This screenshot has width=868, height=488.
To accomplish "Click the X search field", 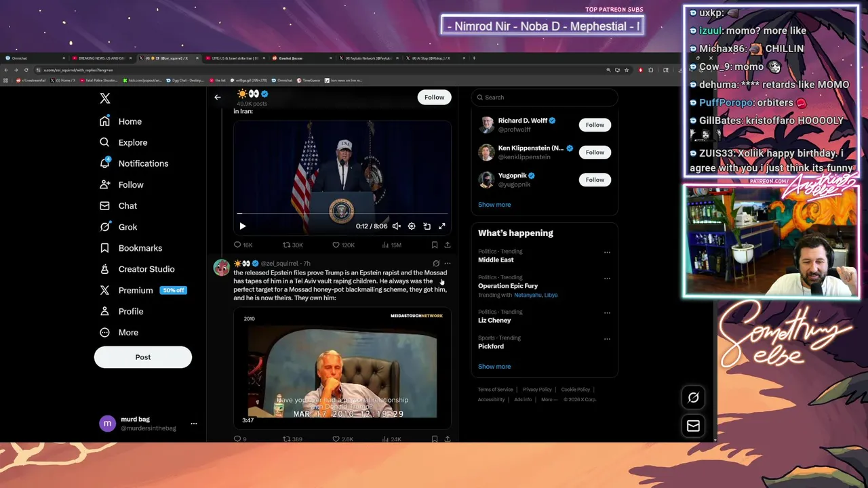I will pyautogui.click(x=545, y=97).
